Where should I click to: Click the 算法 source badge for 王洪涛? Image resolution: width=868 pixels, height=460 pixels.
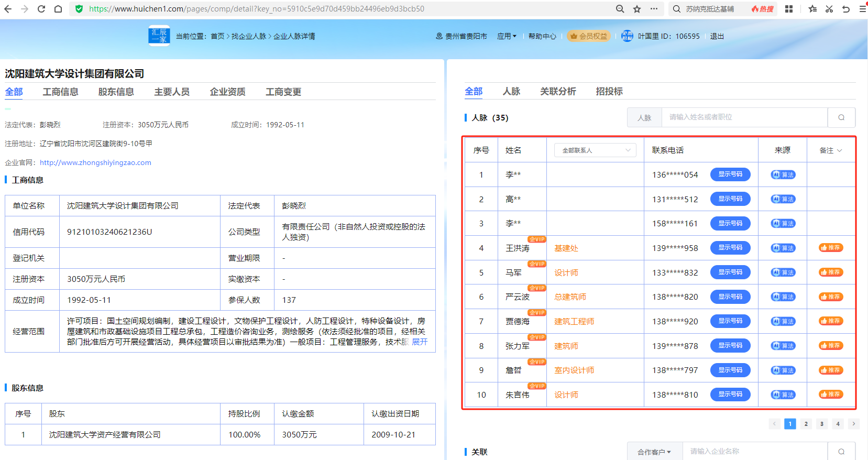(783, 248)
